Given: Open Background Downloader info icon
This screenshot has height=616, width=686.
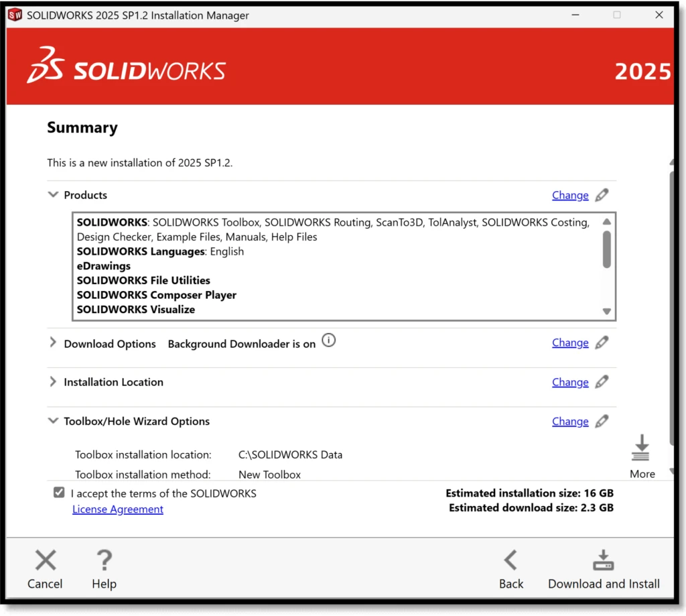Looking at the screenshot, I should pyautogui.click(x=328, y=341).
